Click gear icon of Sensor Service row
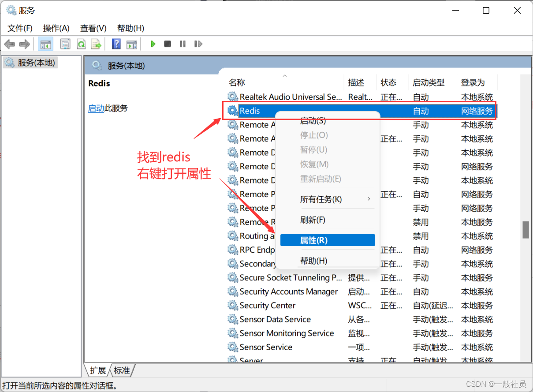Viewport: 533px width, 392px height. point(232,347)
